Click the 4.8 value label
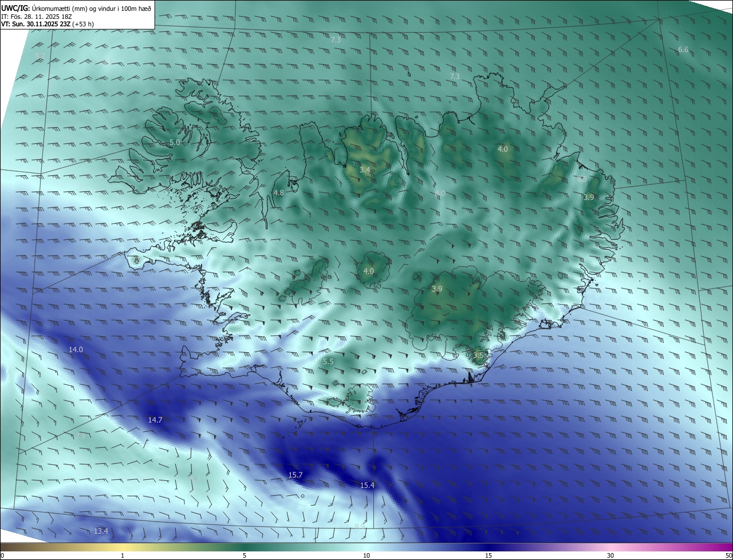The height and width of the screenshot is (560, 733). tap(279, 193)
